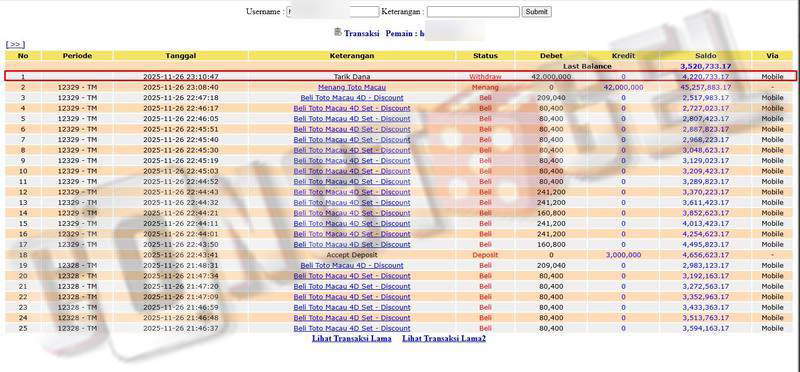Open row 4 Beli Toto Macau 4D Set link
The height and width of the screenshot is (372, 800).
coord(352,108)
